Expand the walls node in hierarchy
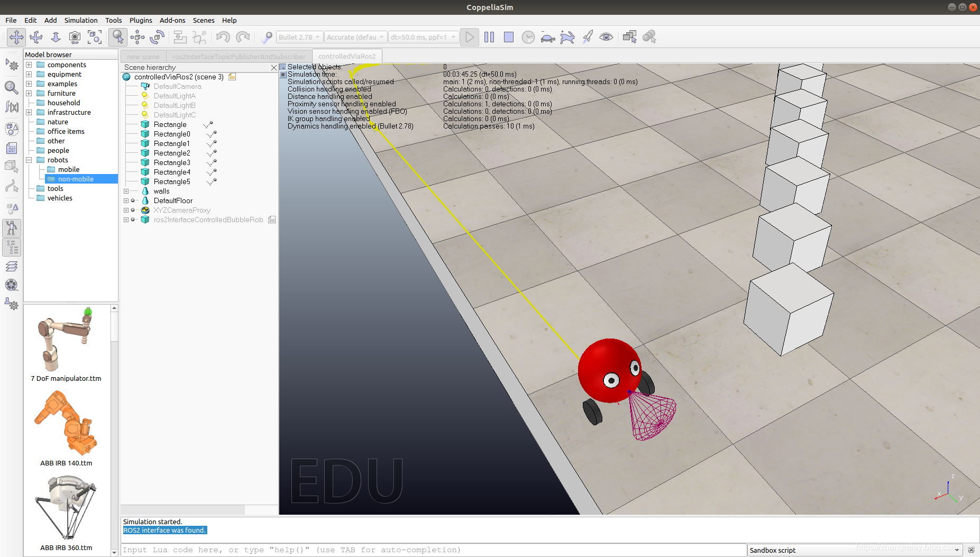 tap(126, 191)
